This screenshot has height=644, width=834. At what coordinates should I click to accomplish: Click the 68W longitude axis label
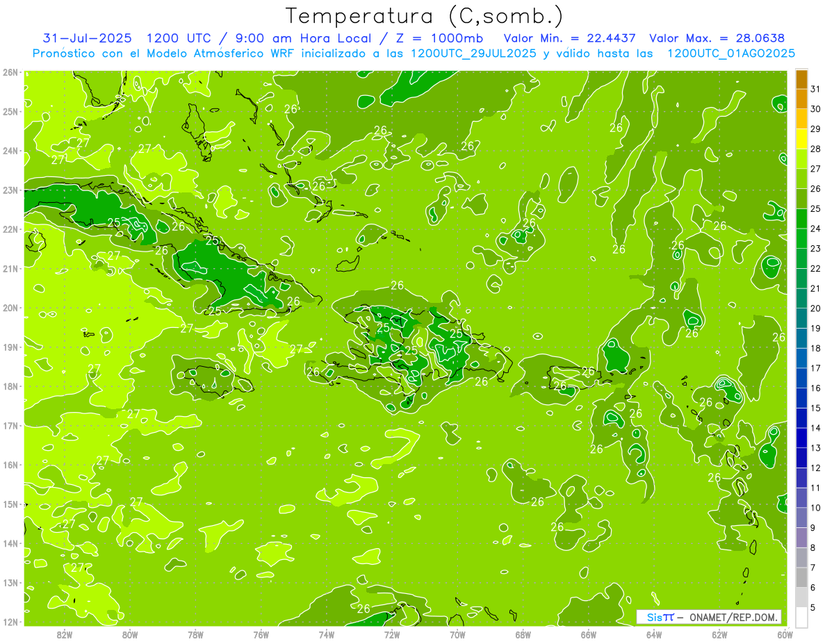(x=523, y=634)
